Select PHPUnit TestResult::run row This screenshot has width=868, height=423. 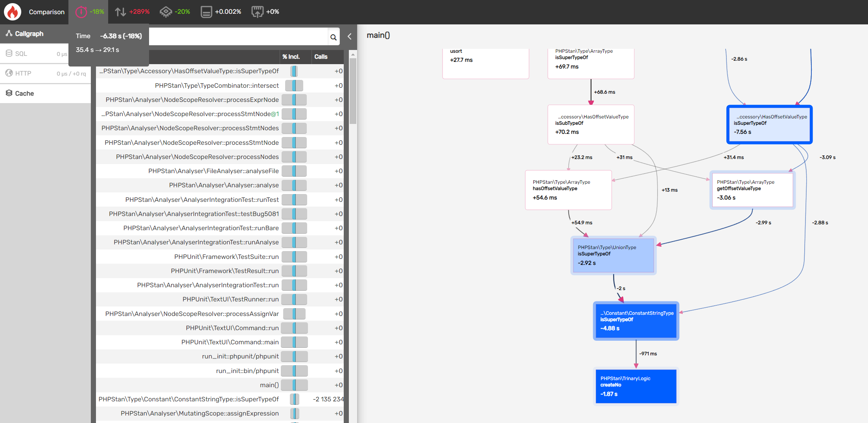[x=220, y=271]
